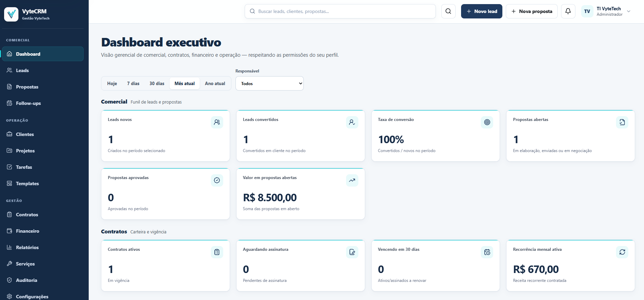The height and width of the screenshot is (300, 644).
Task: Open Dashboard in the sidebar
Action: tap(43, 54)
